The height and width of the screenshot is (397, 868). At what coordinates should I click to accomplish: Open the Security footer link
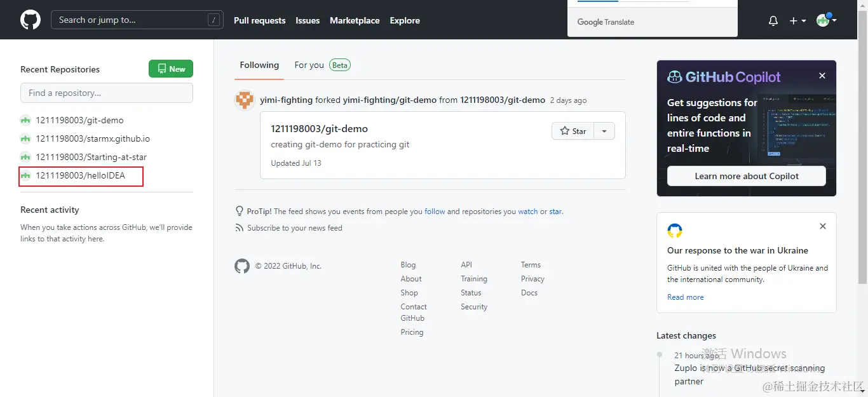[x=474, y=307]
